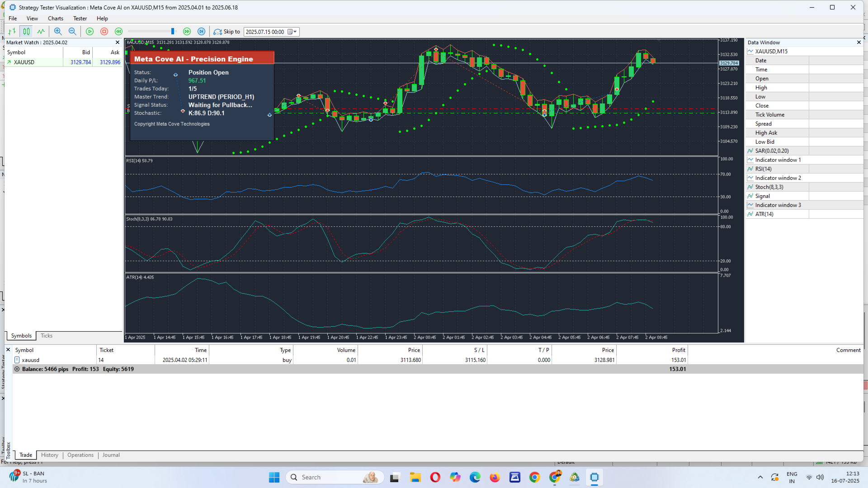The width and height of the screenshot is (868, 488).
Task: Open the File menu
Action: click(13, 19)
